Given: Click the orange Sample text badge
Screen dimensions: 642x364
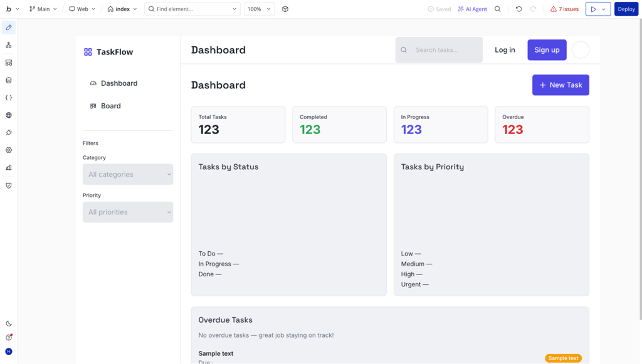Looking at the screenshot, I should click(x=564, y=358).
